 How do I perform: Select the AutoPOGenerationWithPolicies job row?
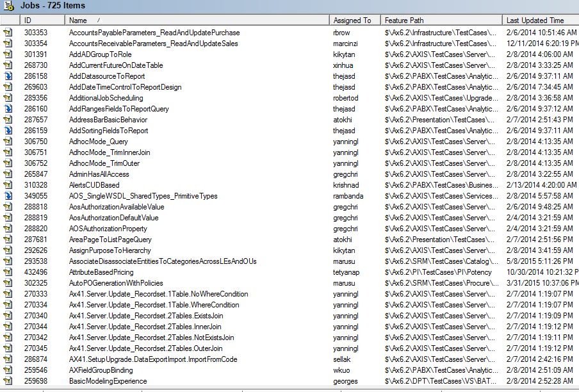[116, 283]
